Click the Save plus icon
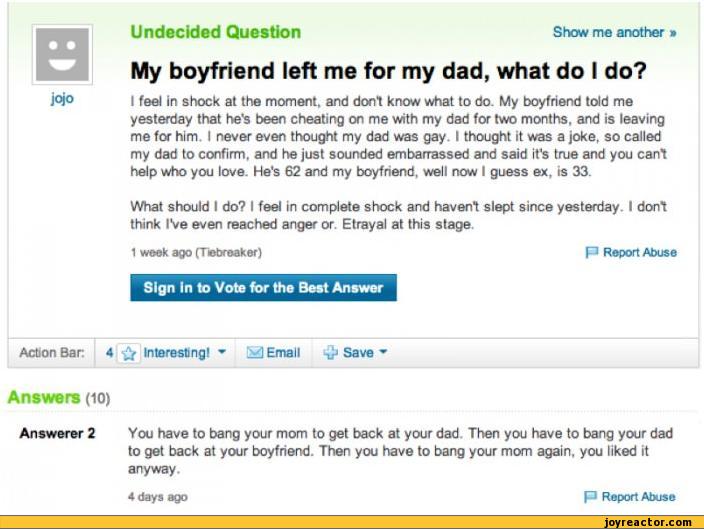 (x=330, y=353)
